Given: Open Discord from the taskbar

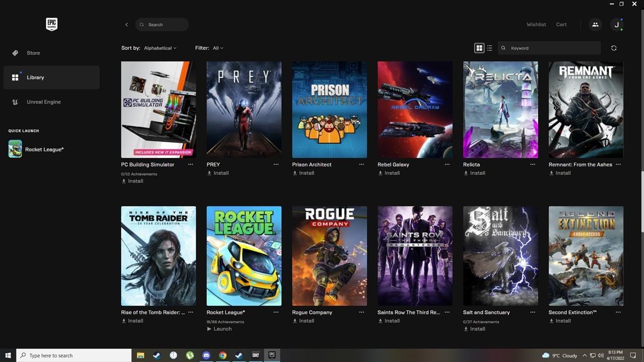Looking at the screenshot, I should point(206,355).
